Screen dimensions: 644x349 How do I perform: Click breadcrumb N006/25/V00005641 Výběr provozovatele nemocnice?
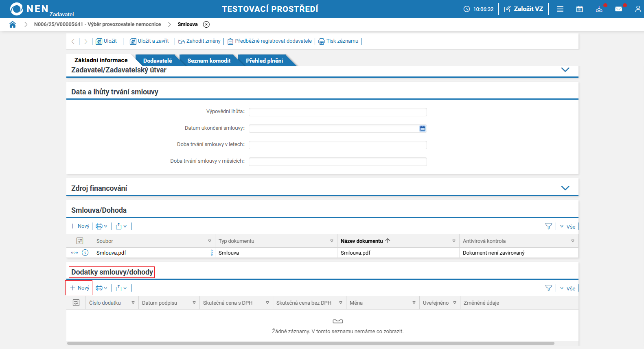click(x=97, y=24)
